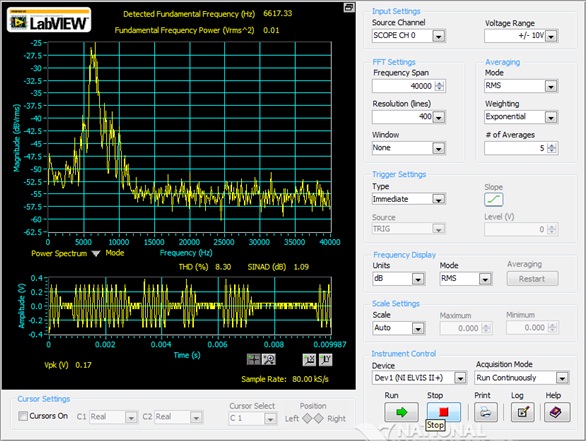Viewport: 586px width, 441px height.
Task: Click the red Stop button
Action: pos(444,412)
